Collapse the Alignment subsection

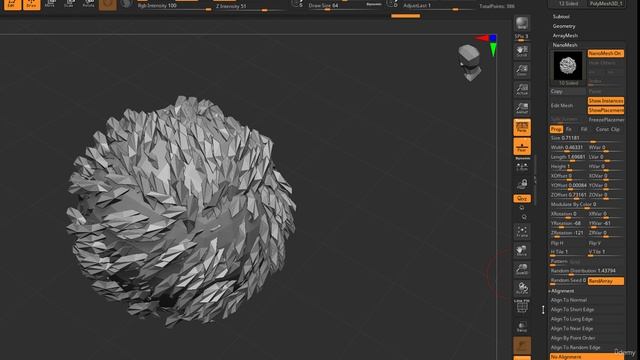tap(562, 291)
